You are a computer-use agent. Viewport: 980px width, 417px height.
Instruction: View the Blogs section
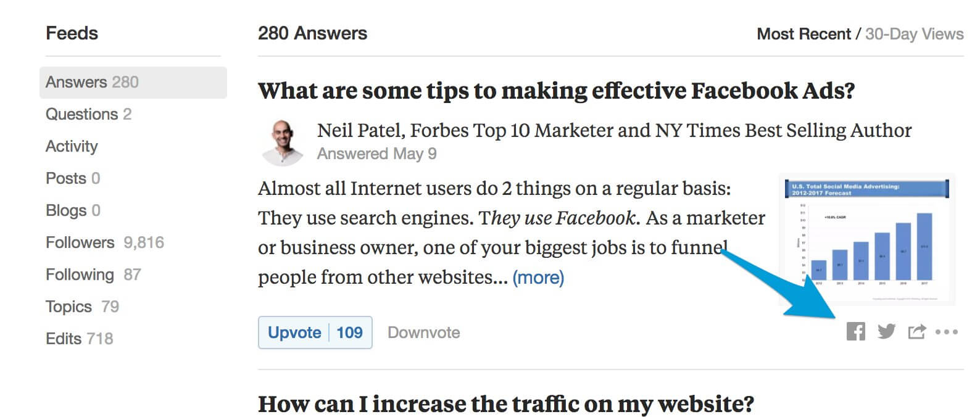pyautogui.click(x=65, y=210)
